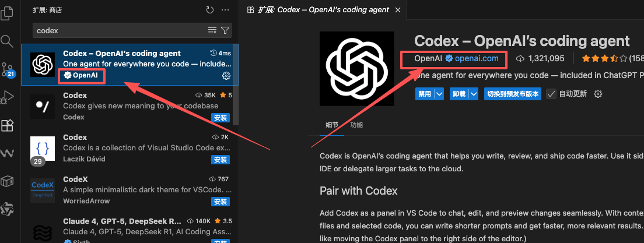Screen dimensions: 644x243
Task: Open the openai.com publisher link
Action: 477,58
